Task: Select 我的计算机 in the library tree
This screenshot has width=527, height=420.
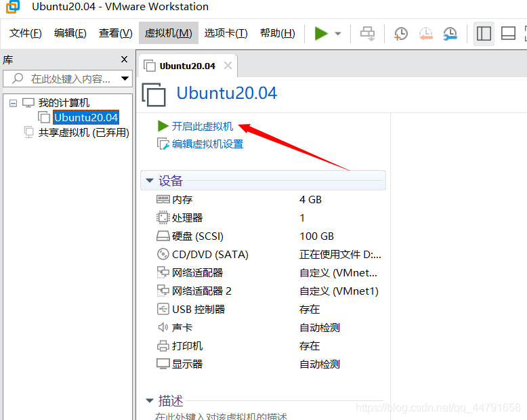Action: click(64, 102)
